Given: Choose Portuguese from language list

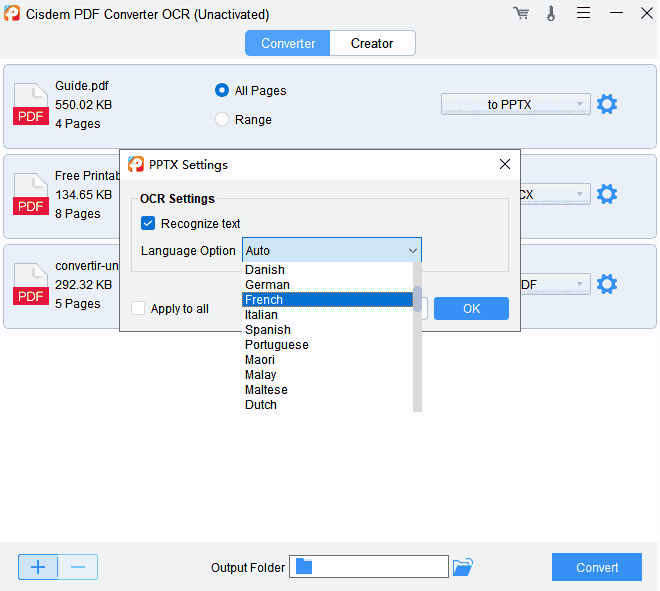Looking at the screenshot, I should pos(327,345).
